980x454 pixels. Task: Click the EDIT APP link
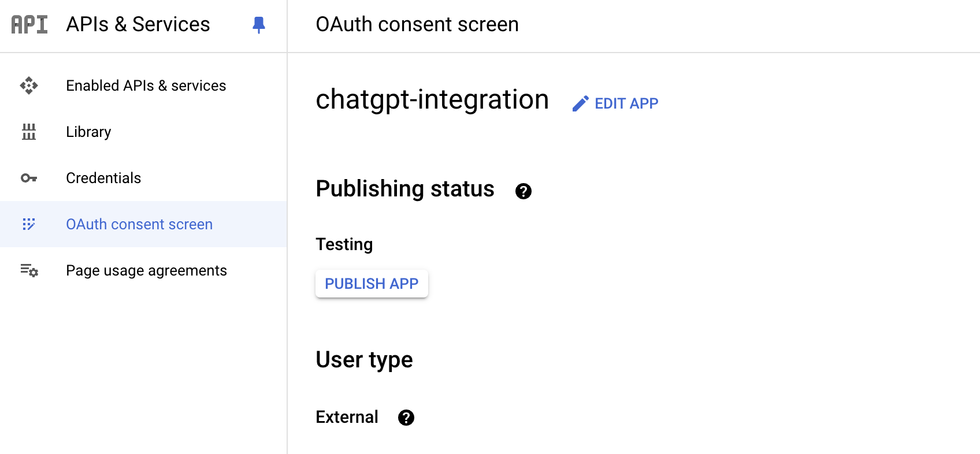626,103
